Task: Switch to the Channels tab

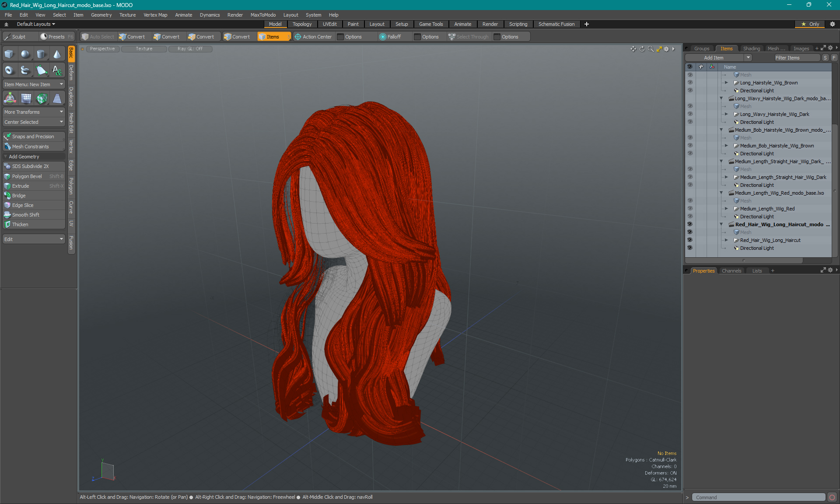Action: (x=731, y=271)
